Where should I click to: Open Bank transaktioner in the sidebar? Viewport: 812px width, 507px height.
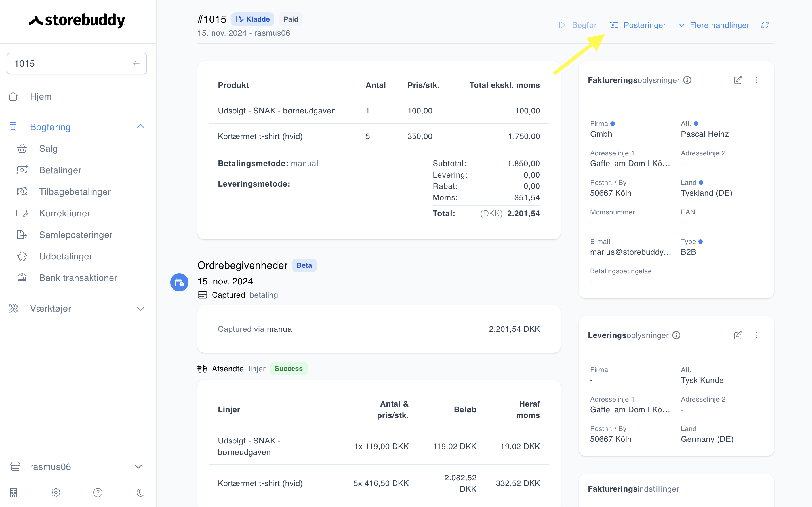point(78,278)
